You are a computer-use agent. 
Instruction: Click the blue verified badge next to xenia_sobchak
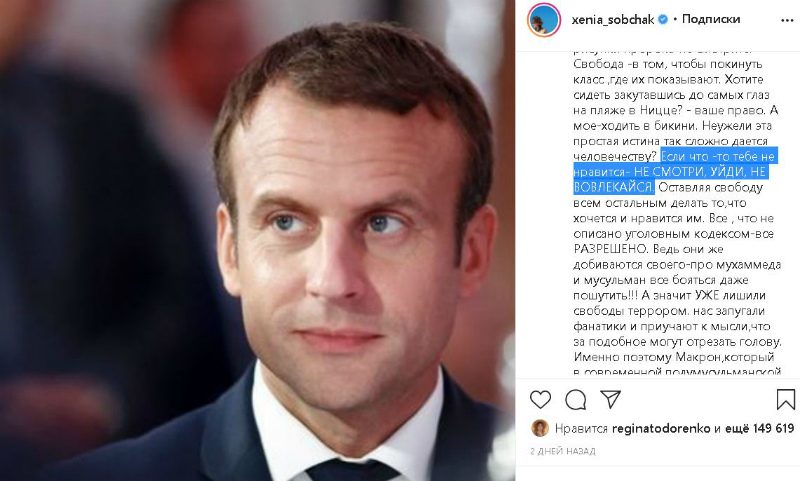pos(663,20)
